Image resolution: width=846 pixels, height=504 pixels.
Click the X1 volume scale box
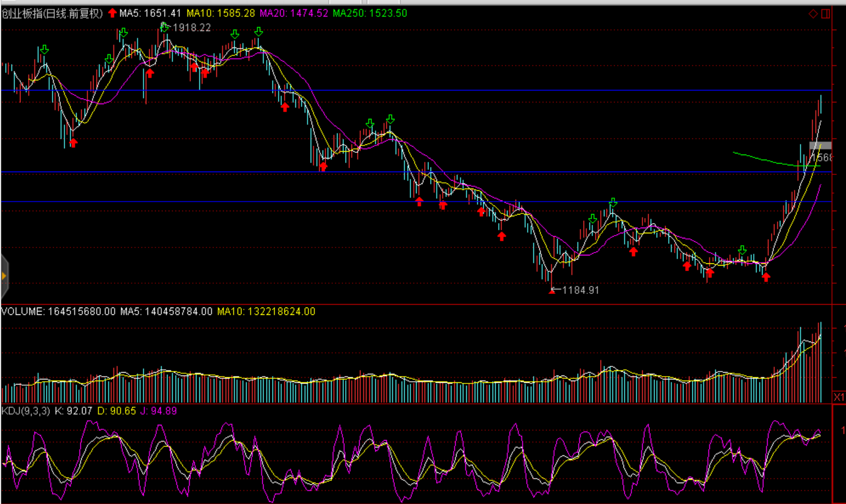pyautogui.click(x=839, y=397)
